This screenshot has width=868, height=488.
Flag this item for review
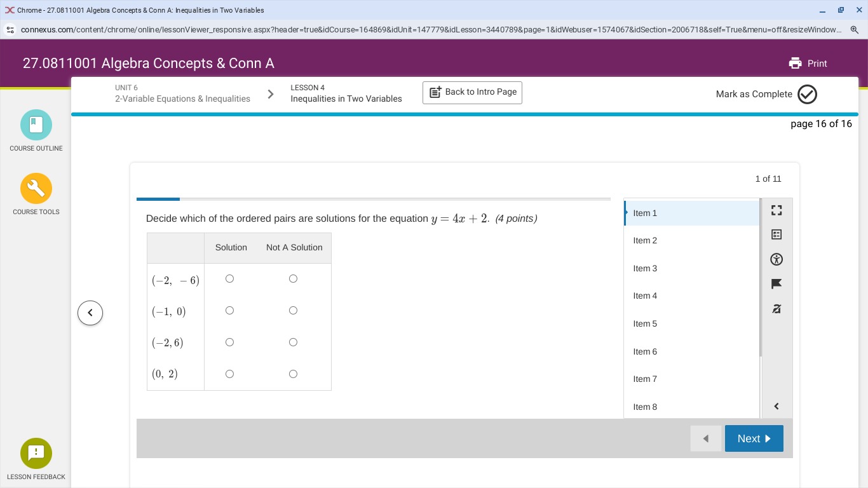(776, 284)
